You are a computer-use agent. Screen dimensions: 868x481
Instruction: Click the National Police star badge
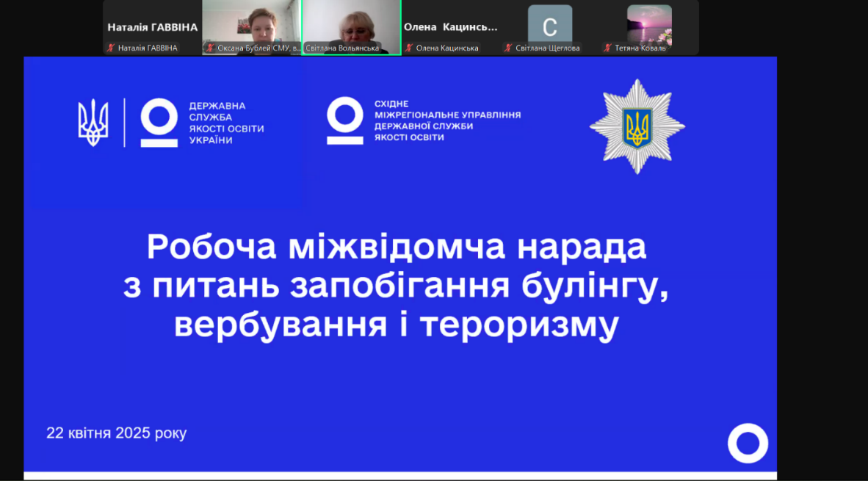tap(637, 126)
